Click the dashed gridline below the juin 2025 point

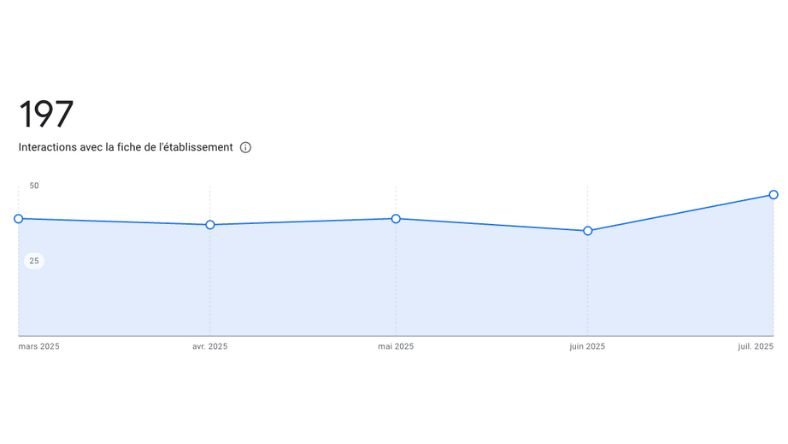tap(588, 290)
